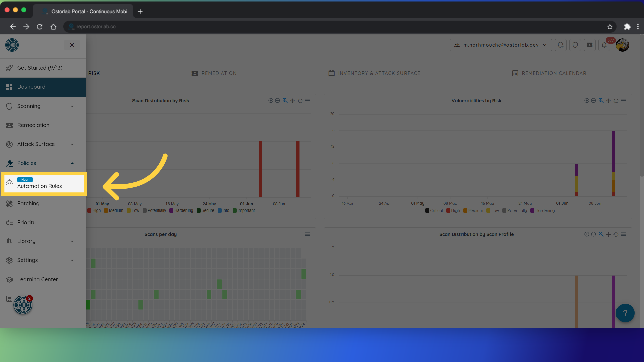Image resolution: width=644 pixels, height=362 pixels.
Task: Toggle the High series in Scan Distribution legend
Action: coord(94,210)
